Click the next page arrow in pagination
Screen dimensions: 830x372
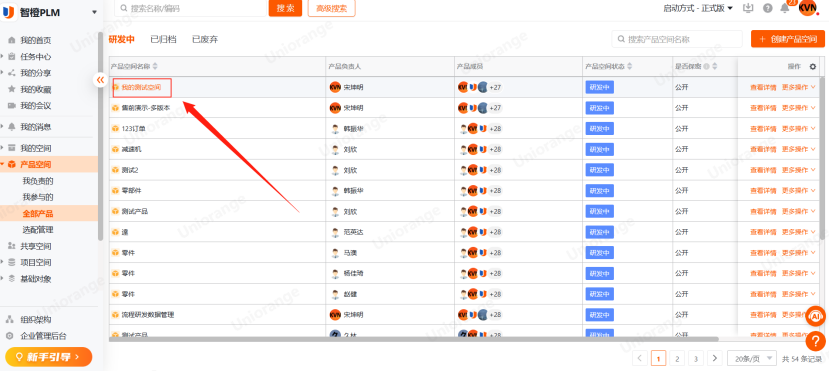click(x=715, y=358)
